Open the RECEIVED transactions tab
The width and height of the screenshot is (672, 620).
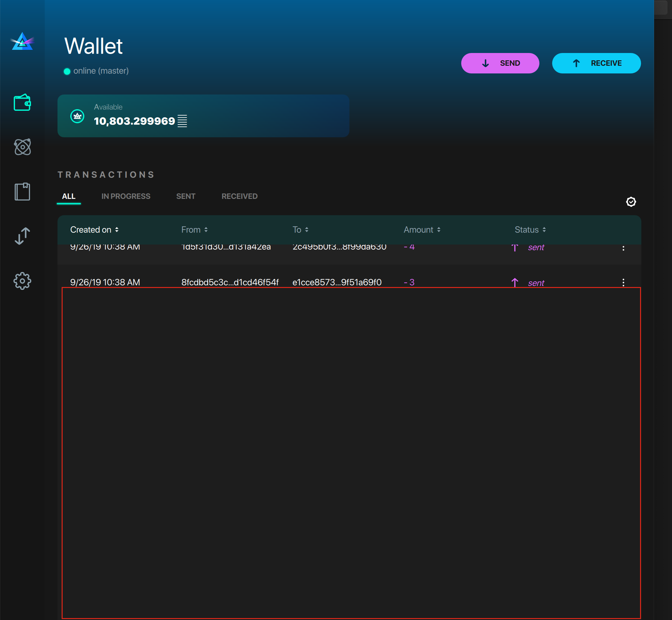point(239,196)
